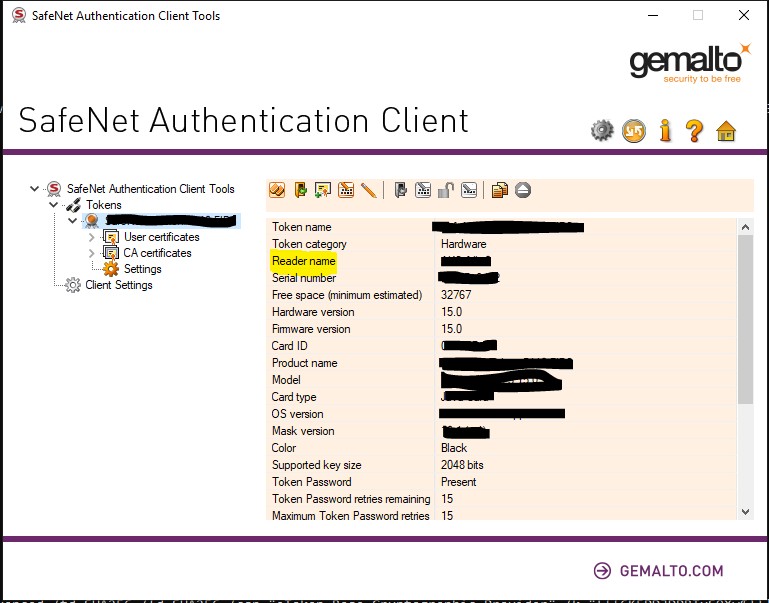The width and height of the screenshot is (769, 603).
Task: Select the token Settings tree item
Action: click(142, 269)
